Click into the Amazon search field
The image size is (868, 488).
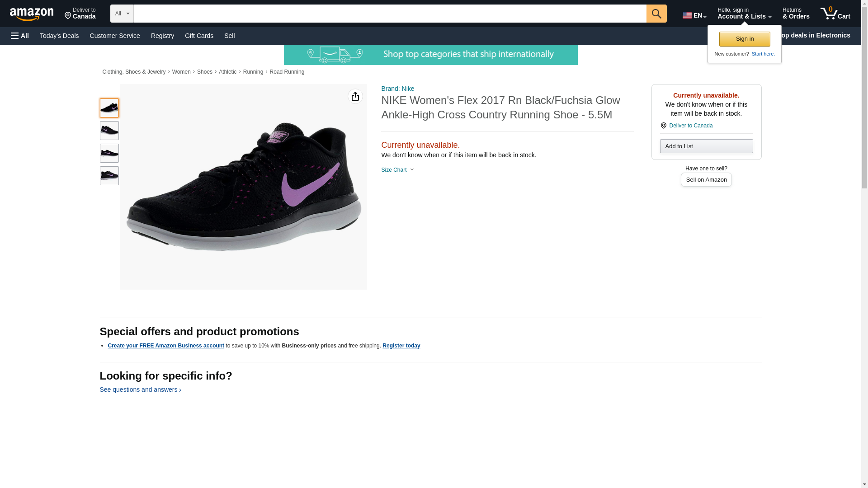(x=389, y=14)
